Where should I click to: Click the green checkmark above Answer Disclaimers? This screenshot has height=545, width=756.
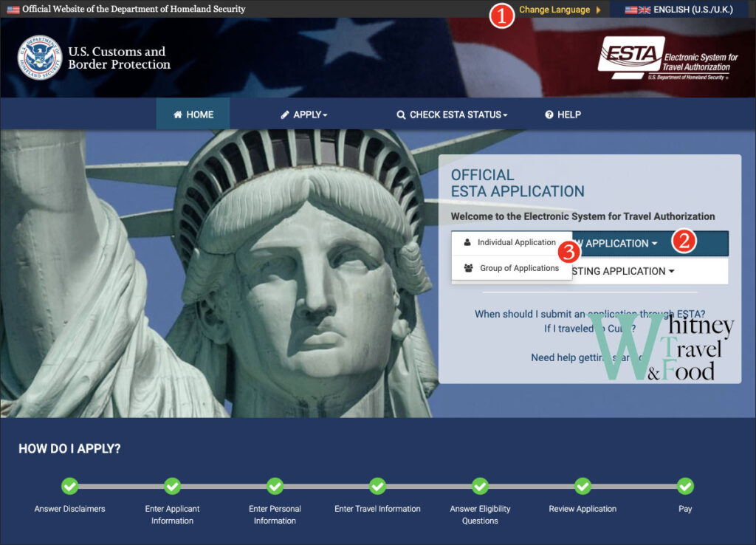tap(70, 486)
